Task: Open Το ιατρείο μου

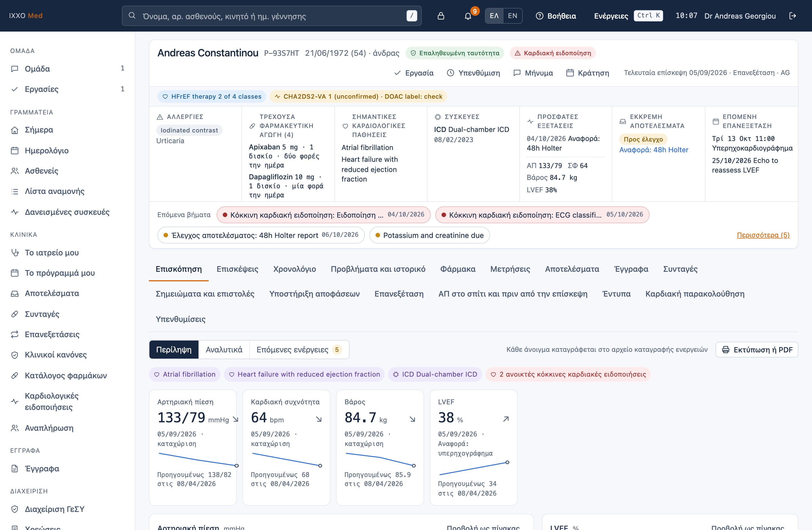Action: [x=68, y=253]
